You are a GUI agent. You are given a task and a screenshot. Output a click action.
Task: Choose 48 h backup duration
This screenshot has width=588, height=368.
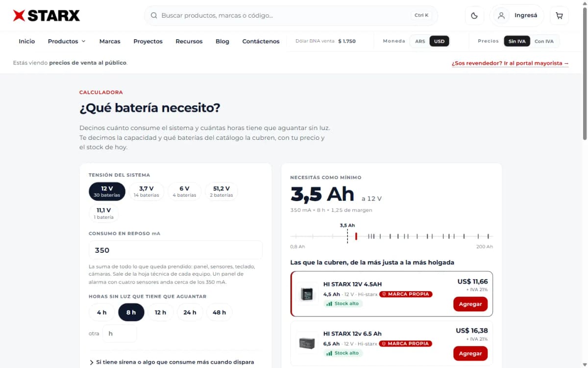[220, 313]
